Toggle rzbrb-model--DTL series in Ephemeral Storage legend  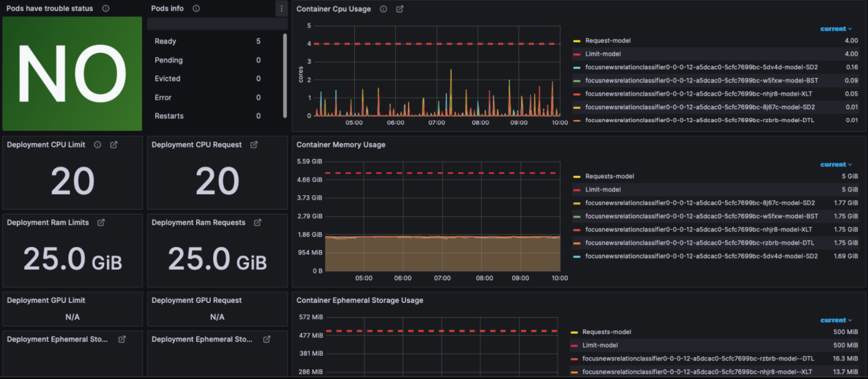tap(698, 359)
